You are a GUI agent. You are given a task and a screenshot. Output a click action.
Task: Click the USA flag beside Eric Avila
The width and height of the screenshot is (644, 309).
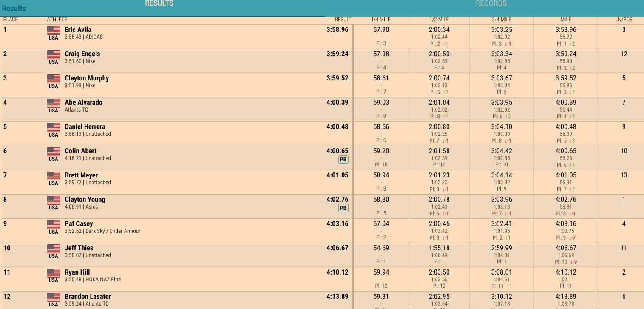[53, 30]
